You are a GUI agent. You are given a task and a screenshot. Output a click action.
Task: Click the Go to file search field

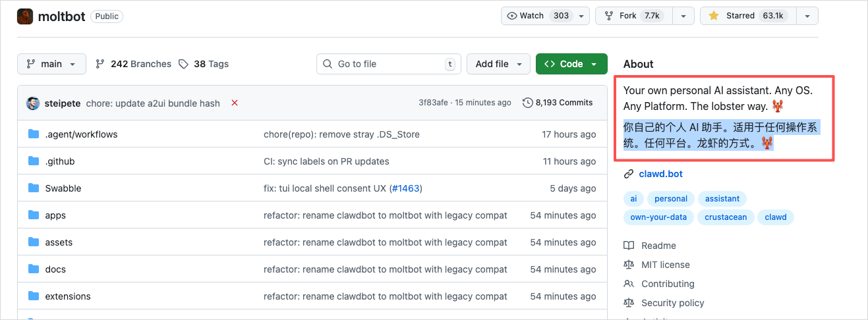click(x=388, y=64)
